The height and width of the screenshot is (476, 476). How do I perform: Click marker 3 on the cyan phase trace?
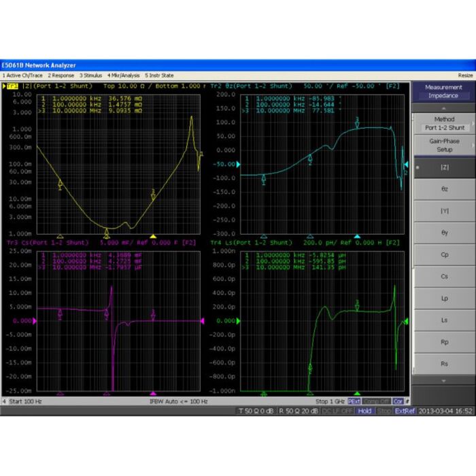357,122
